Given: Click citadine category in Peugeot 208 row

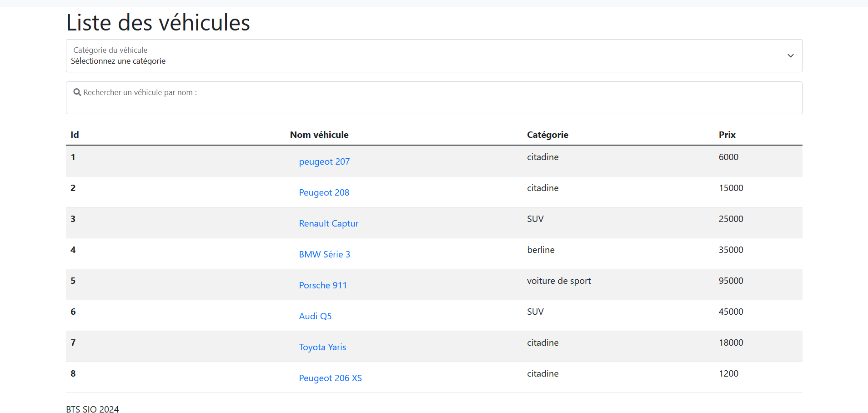Looking at the screenshot, I should click(x=542, y=188).
